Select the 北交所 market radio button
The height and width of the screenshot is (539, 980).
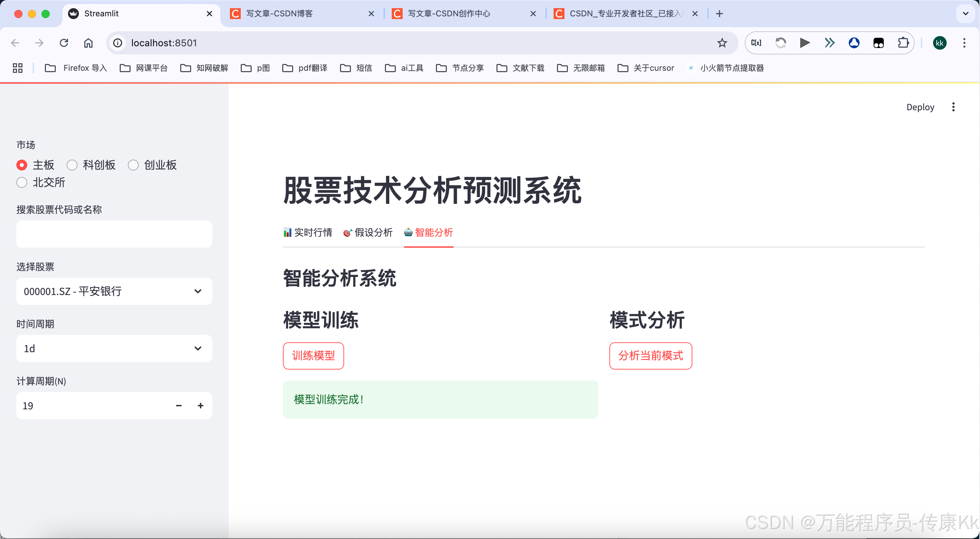(x=22, y=183)
